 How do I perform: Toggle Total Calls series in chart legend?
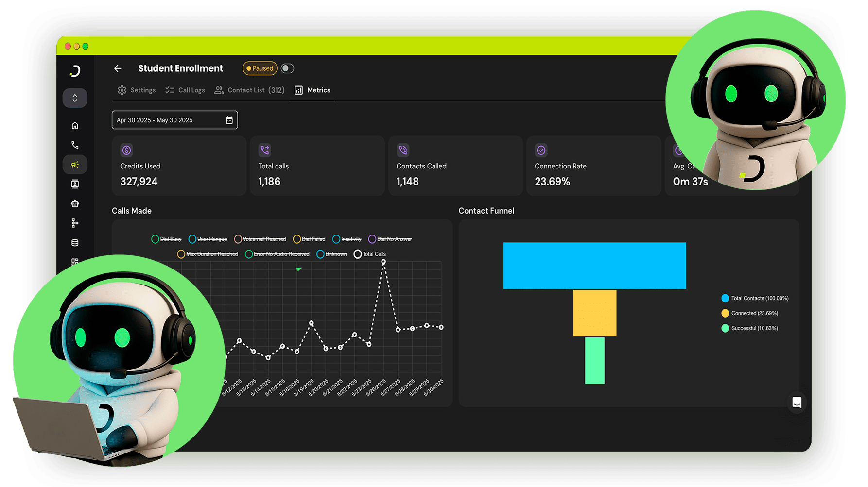coord(369,254)
